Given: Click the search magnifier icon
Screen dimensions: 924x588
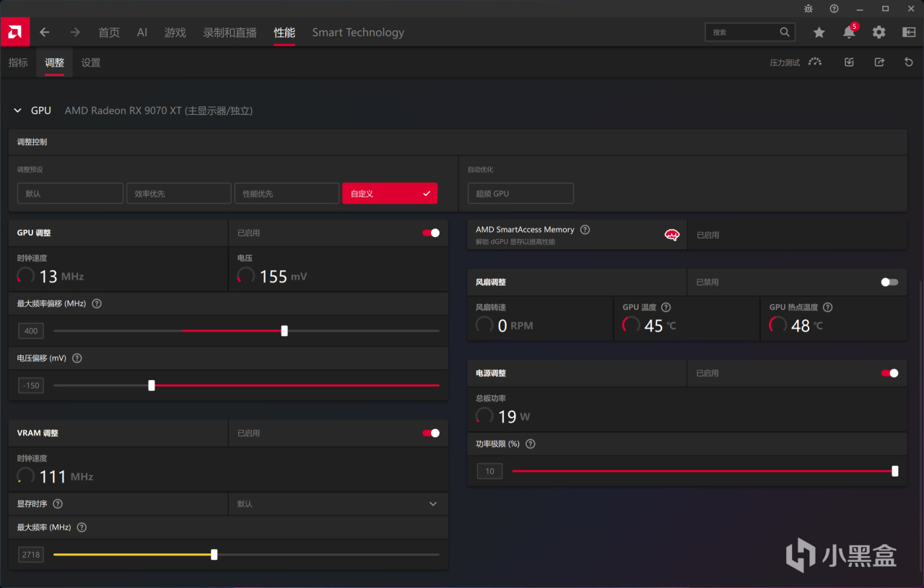Looking at the screenshot, I should [785, 33].
